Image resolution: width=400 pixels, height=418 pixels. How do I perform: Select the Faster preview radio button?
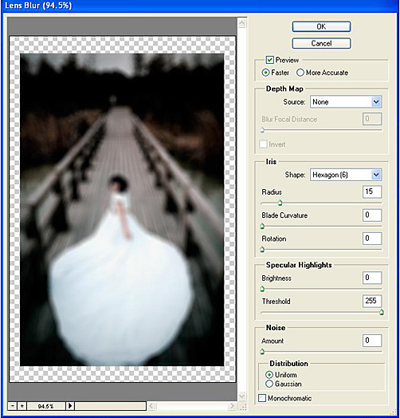coord(266,72)
